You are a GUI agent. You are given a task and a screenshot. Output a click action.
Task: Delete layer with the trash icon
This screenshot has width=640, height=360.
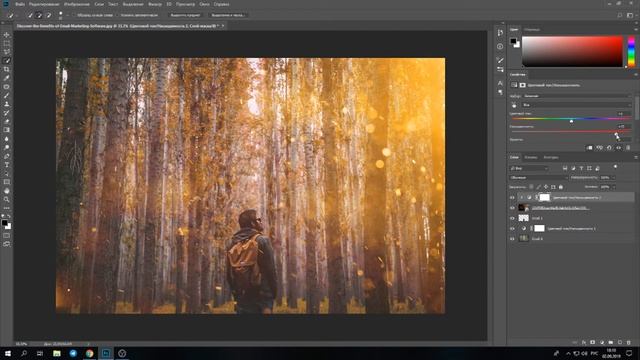coord(629,342)
